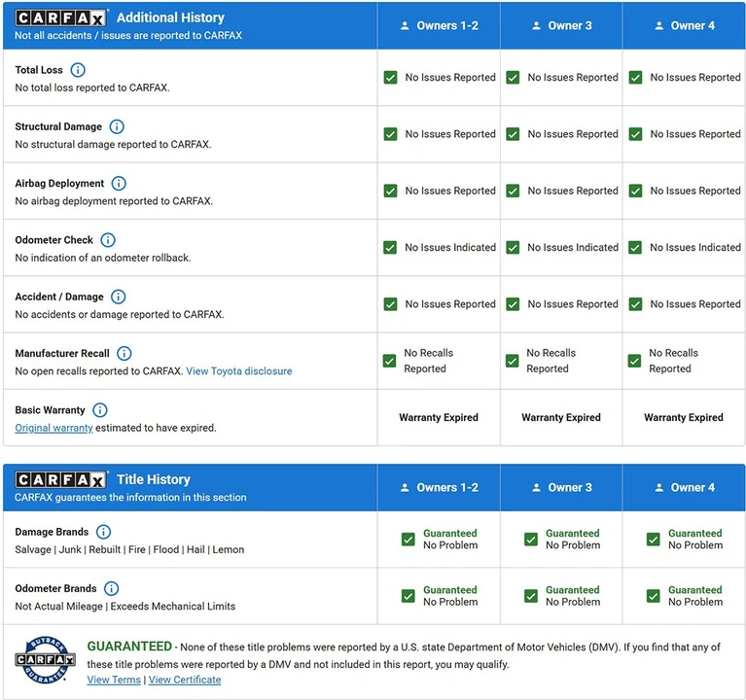Click 'Guaranteed No Problem' for Odometer Brands Owner 4
This screenshot has height=700, width=746.
[x=695, y=596]
